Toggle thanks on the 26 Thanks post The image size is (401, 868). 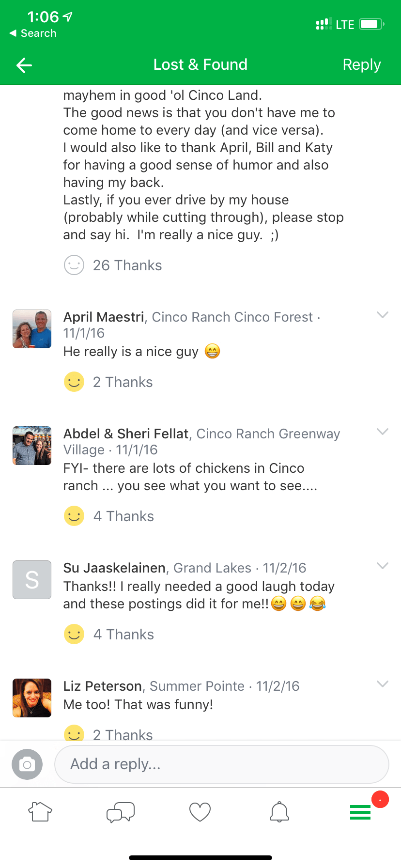pos(74,265)
